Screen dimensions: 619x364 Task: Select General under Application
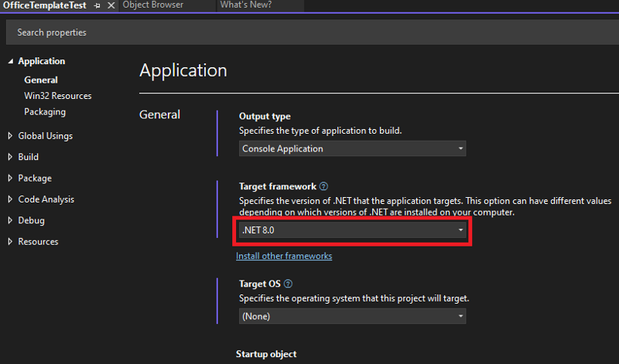[x=41, y=80]
